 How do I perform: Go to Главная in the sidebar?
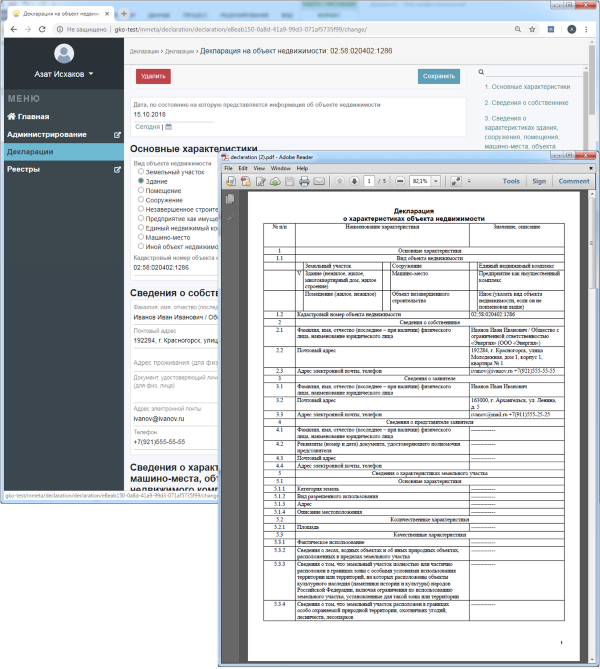pyautogui.click(x=28, y=116)
